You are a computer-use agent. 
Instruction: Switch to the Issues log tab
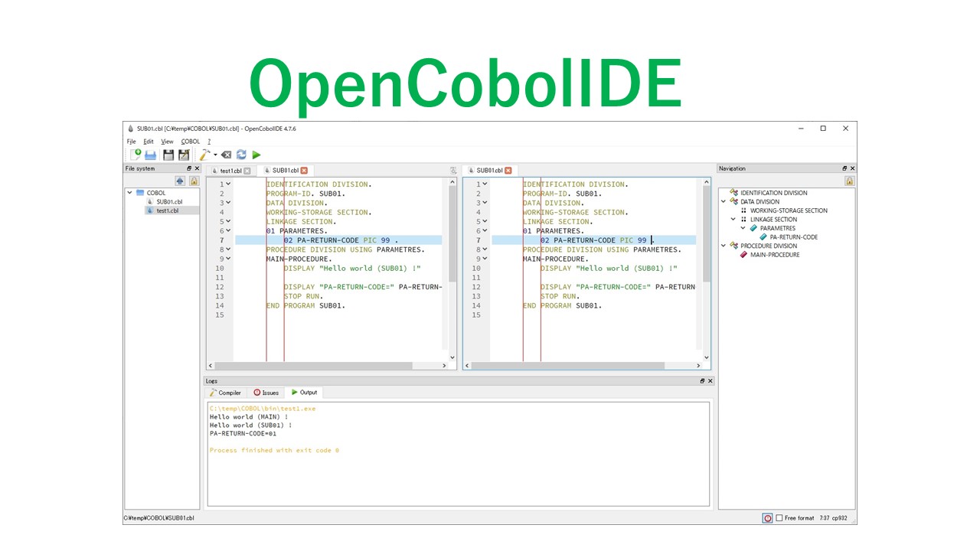(266, 392)
